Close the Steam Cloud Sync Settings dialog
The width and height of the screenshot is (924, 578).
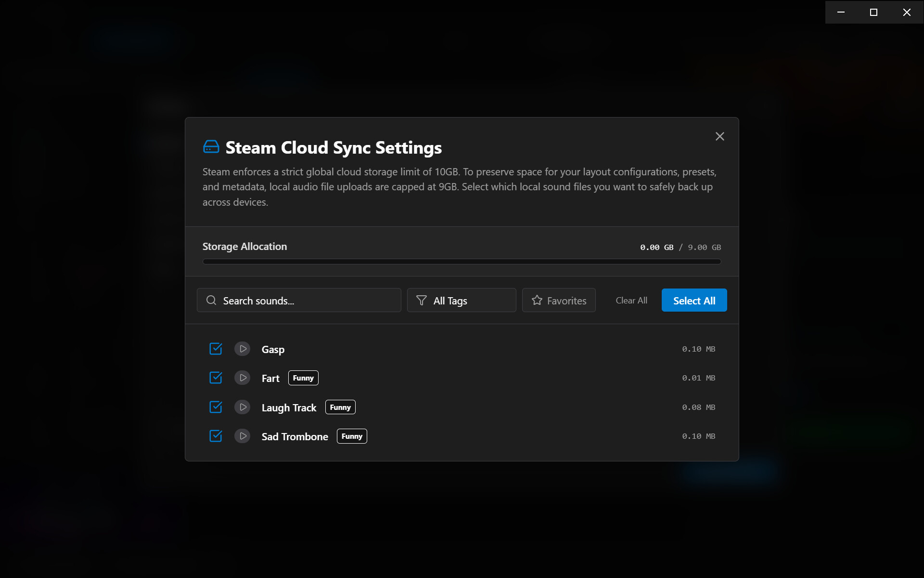click(x=719, y=137)
